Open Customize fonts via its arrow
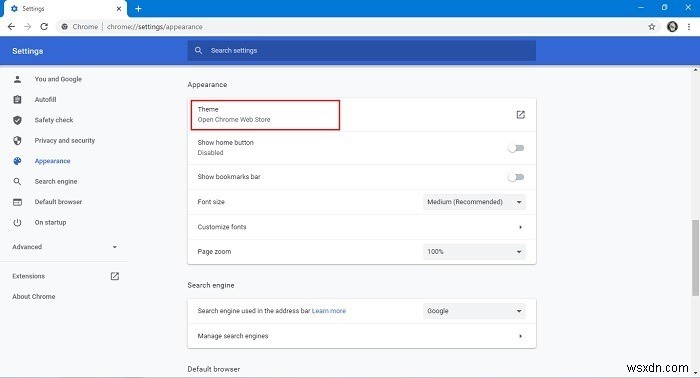This screenshot has width=700, height=378. (x=521, y=227)
